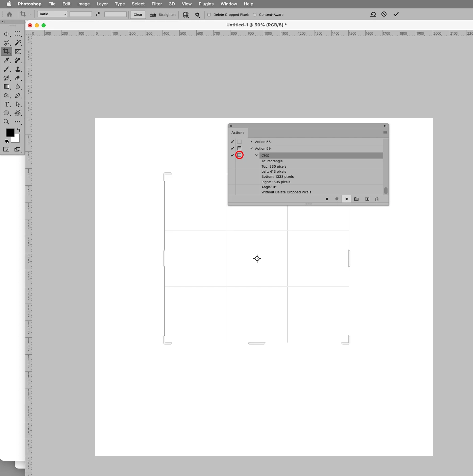Click the Clear button
This screenshot has width=473, height=476.
click(138, 15)
